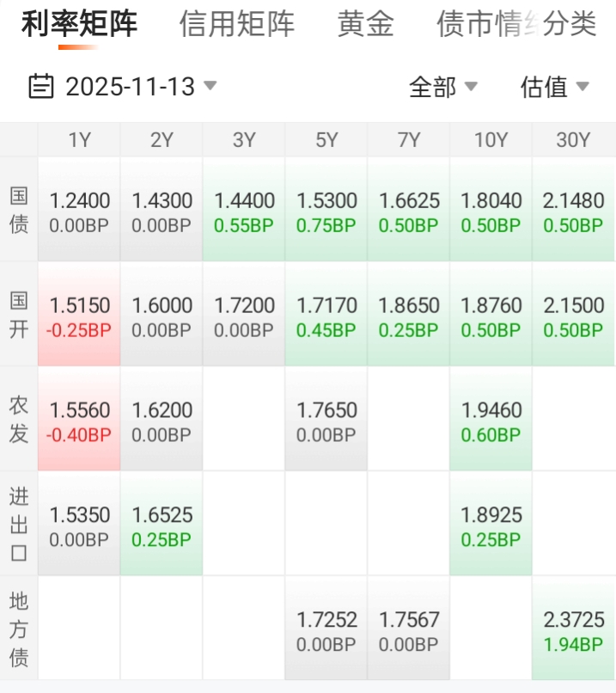
Task: Click the calendar icon beside the date
Action: (x=40, y=86)
